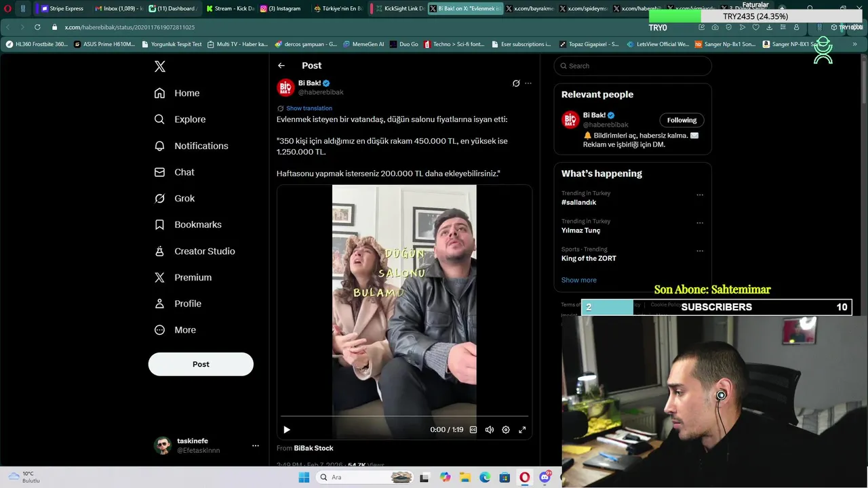The width and height of the screenshot is (868, 488).
Task: Open Topaz Gigapixel bookmark
Action: 589,44
